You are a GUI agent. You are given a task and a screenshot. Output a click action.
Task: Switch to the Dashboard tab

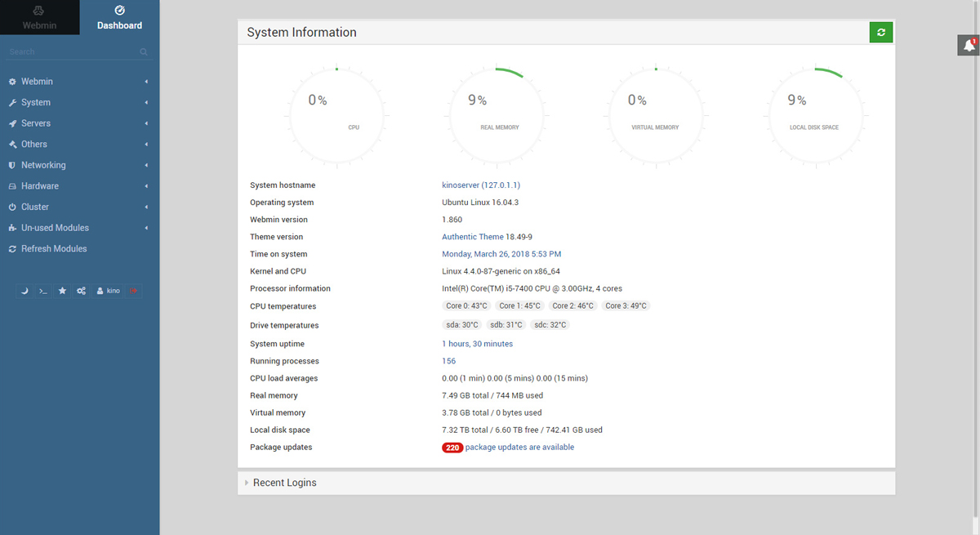point(119,17)
